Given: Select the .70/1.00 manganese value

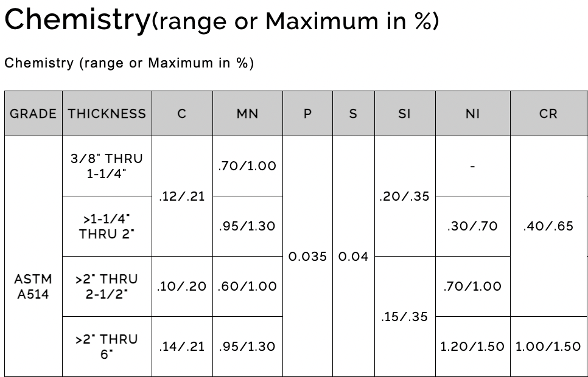Looking at the screenshot, I should coord(247,165).
